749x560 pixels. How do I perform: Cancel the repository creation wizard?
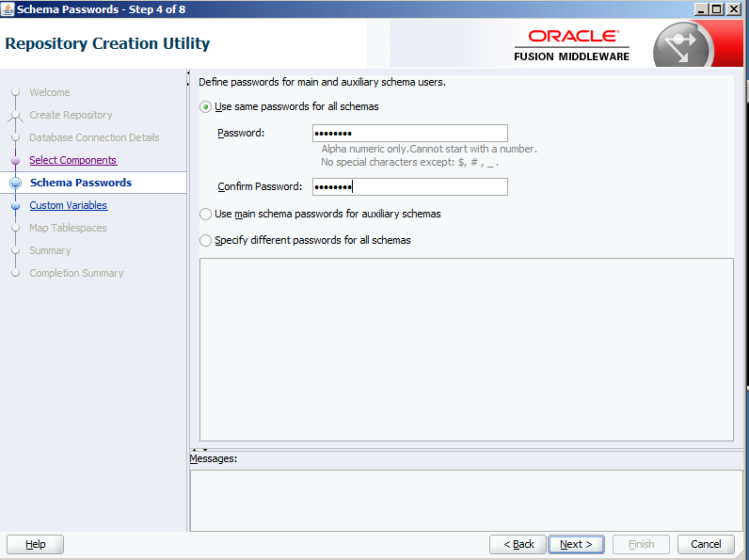pyautogui.click(x=706, y=544)
